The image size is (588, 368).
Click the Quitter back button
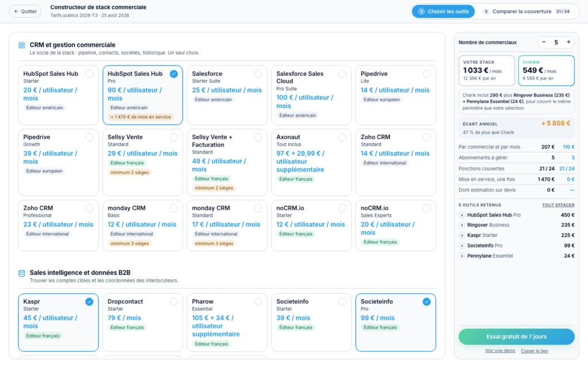click(x=25, y=11)
